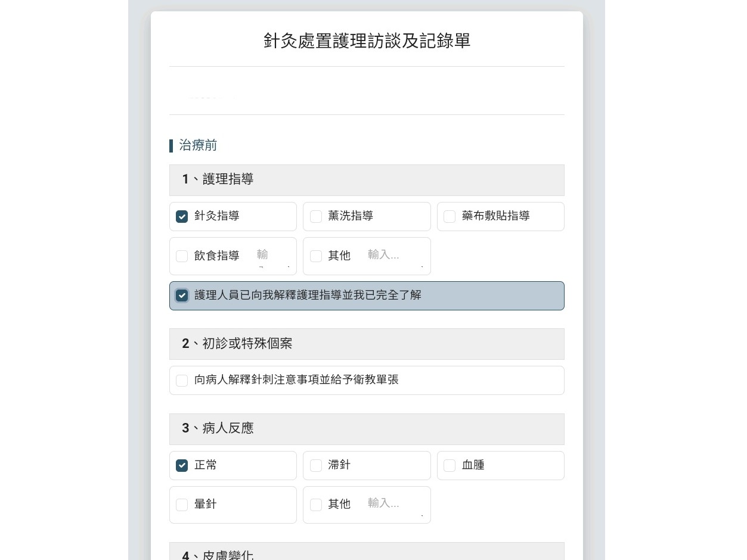This screenshot has width=747, height=560.
Task: Click the 3、病人反應 section header
Action: point(367,429)
